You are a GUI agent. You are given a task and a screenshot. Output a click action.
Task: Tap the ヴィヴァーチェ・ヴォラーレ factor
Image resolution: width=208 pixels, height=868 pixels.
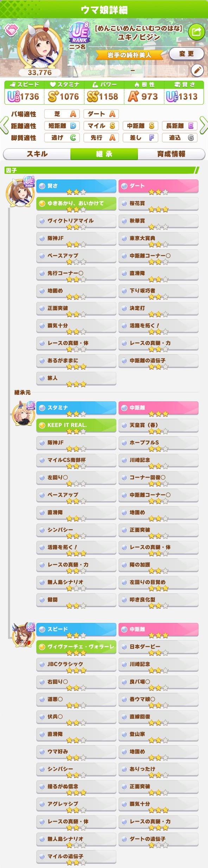pos(76,647)
